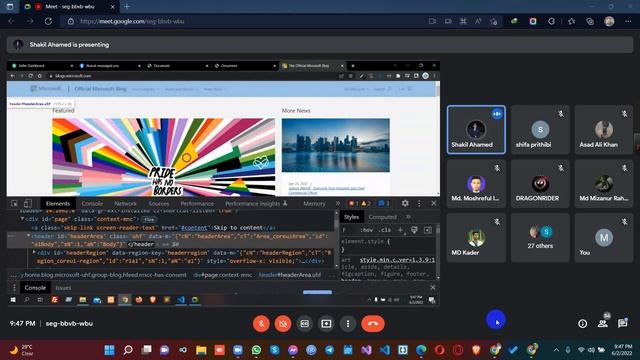Viewport: 640px width, 360px height.
Task: Click the Present now button
Action: coord(326,324)
